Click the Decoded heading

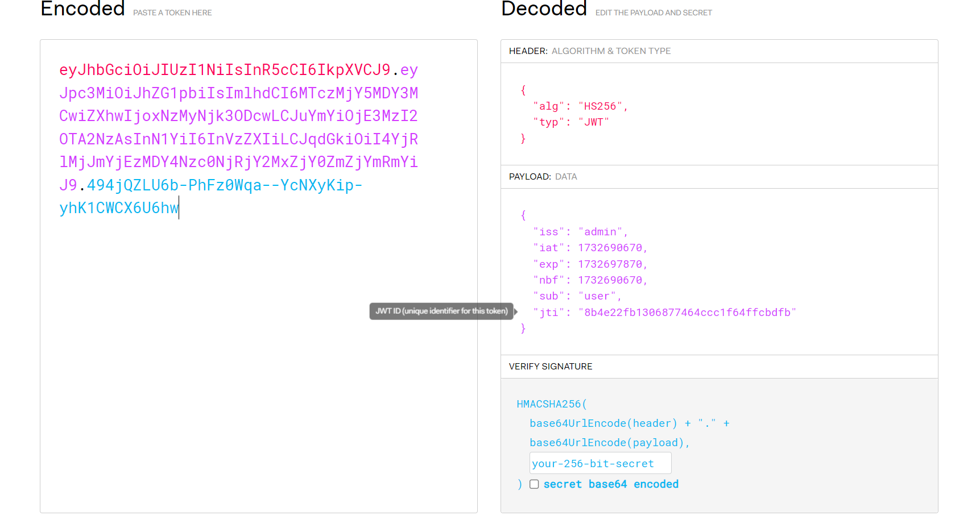point(544,9)
